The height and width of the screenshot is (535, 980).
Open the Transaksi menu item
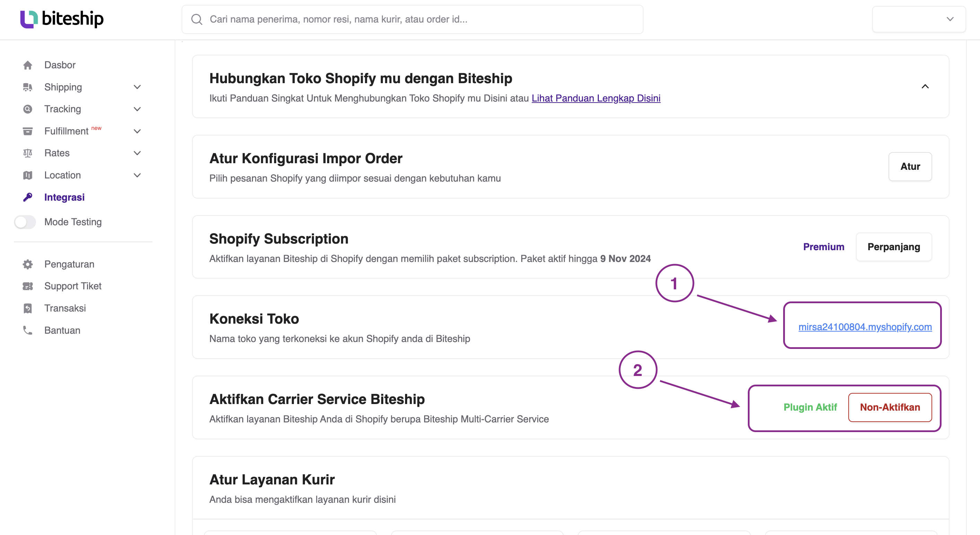point(65,308)
